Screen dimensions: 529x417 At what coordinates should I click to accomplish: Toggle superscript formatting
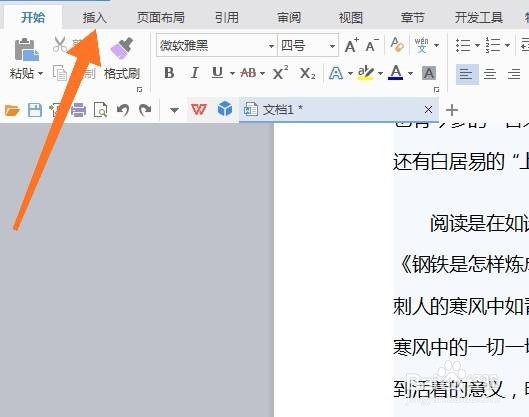pyautogui.click(x=280, y=72)
